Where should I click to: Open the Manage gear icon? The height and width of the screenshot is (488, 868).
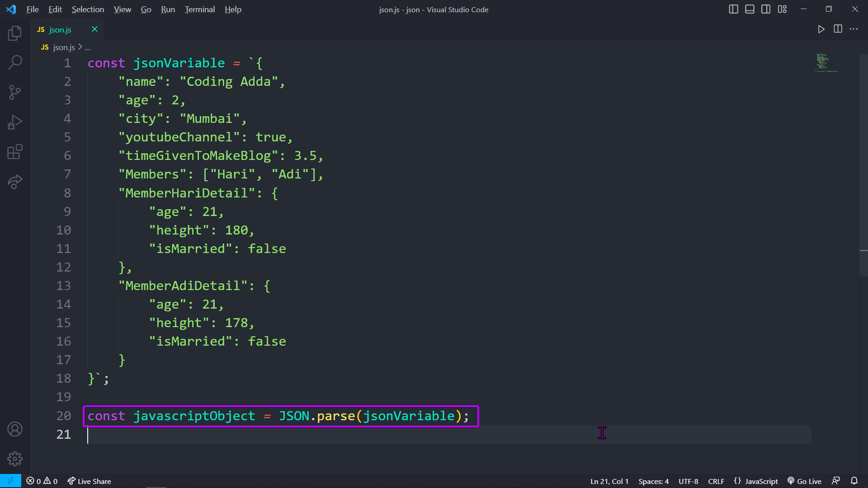[15, 459]
